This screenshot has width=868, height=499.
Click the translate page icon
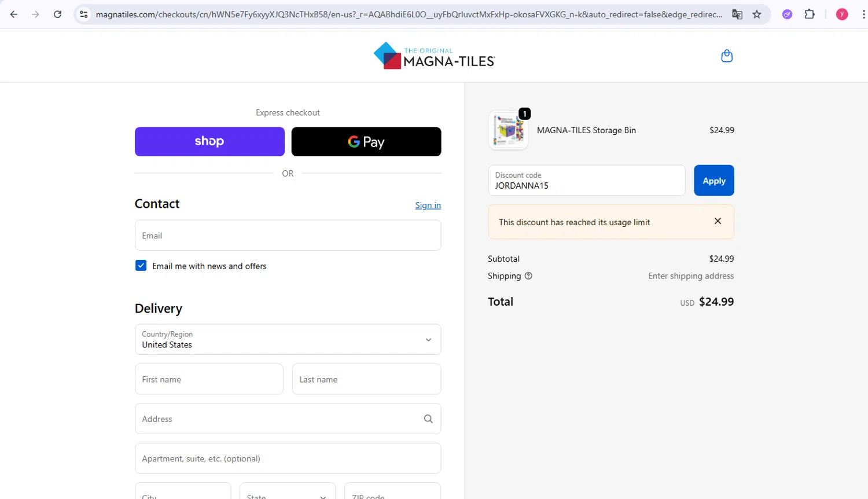pos(737,14)
